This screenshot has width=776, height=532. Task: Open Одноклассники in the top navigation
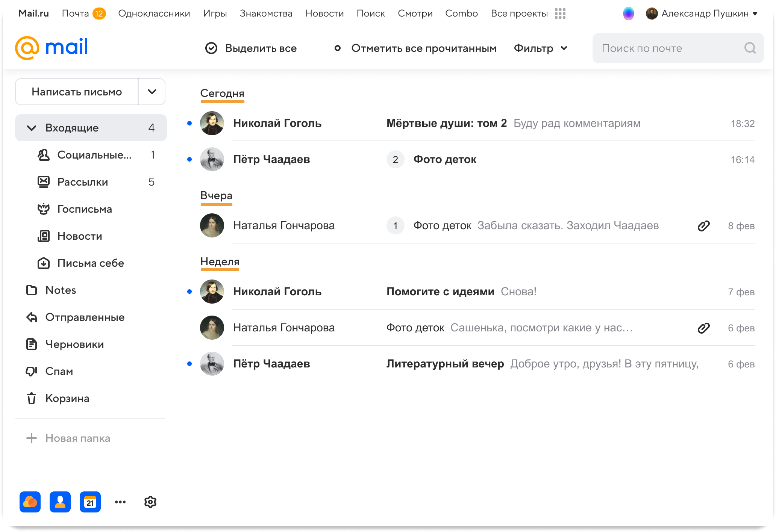(x=154, y=14)
